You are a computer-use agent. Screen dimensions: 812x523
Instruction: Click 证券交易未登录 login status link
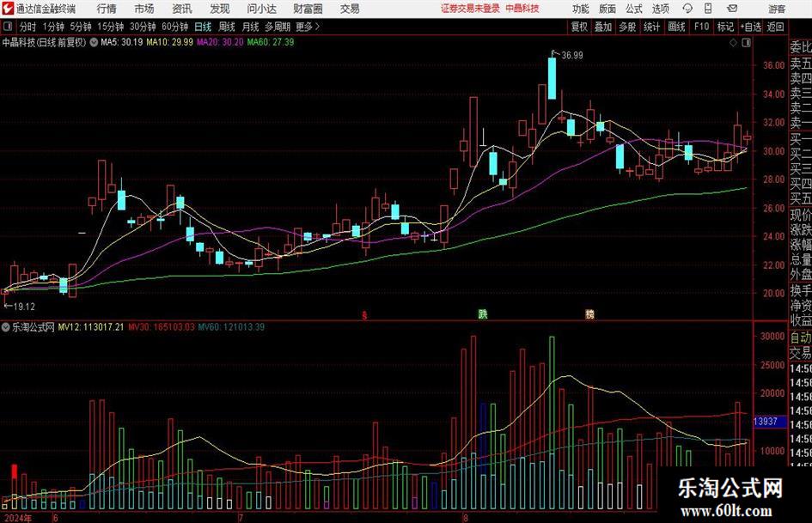[470, 9]
